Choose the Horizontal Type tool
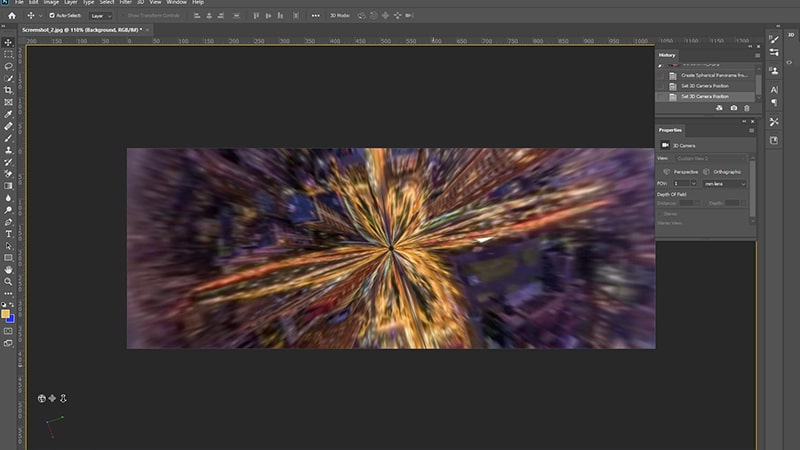Viewport: 800px width, 450px height. 9,234
